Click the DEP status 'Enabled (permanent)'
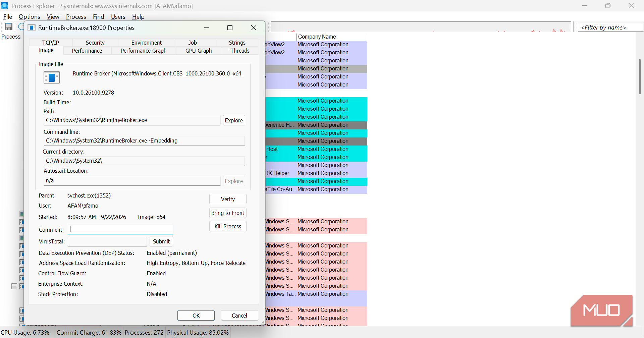The image size is (644, 338). pyautogui.click(x=172, y=253)
